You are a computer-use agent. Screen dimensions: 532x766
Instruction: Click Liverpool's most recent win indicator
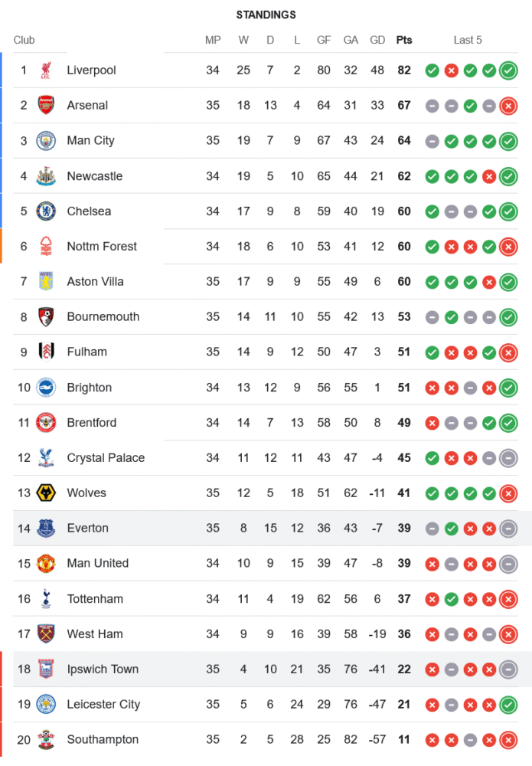click(508, 70)
